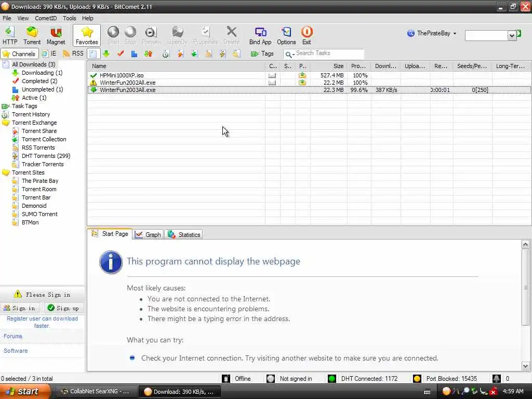Image resolution: width=532 pixels, height=399 pixels.
Task: Click the green down arrow filter icon
Action: click(106, 54)
